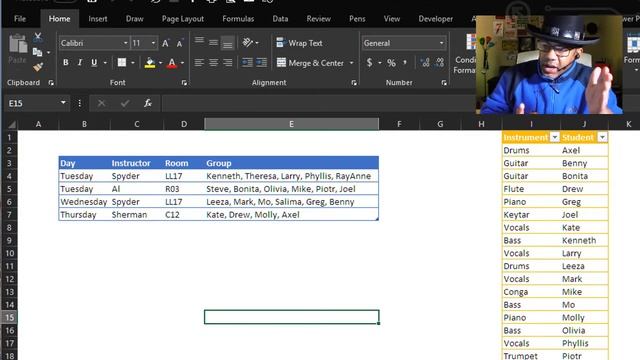Toggle Bold formatting

click(65, 62)
